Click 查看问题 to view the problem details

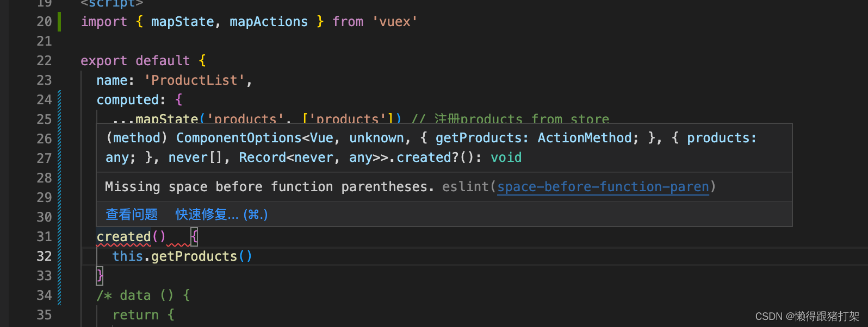(x=131, y=214)
